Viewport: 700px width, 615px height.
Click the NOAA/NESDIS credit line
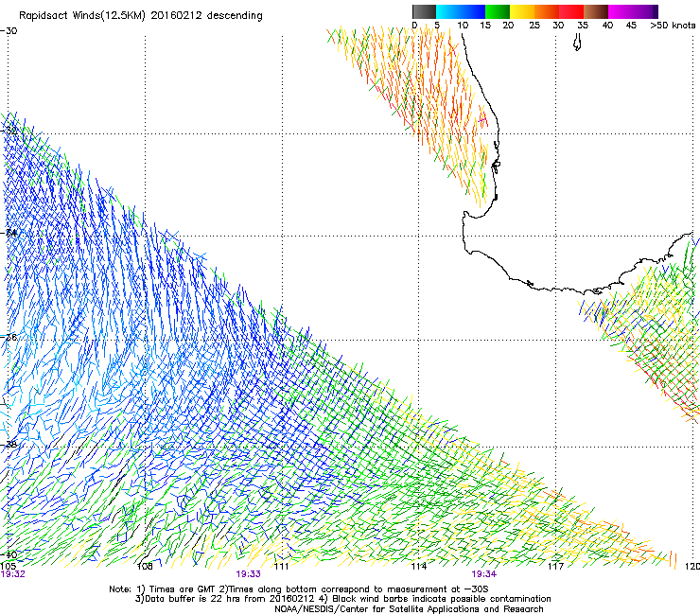point(409,609)
